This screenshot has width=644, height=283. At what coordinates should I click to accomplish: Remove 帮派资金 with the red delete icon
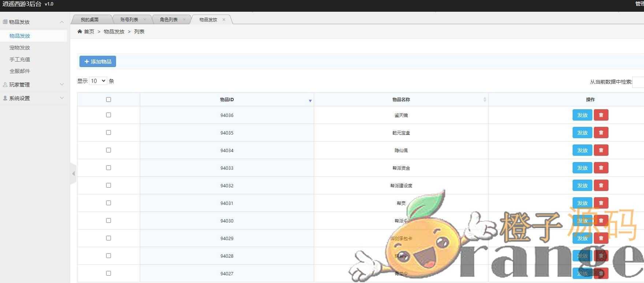click(x=601, y=168)
